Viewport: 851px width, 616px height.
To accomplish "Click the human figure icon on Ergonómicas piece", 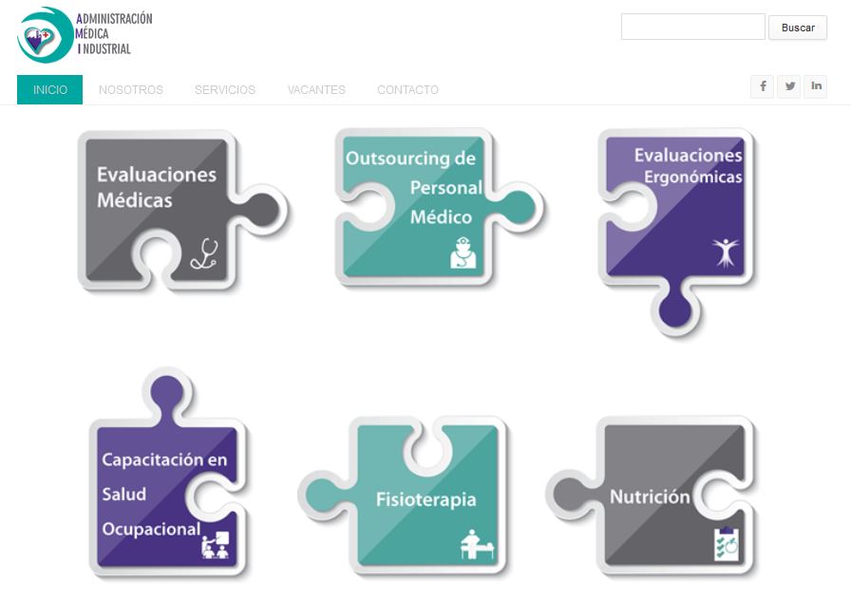I will pos(726,252).
